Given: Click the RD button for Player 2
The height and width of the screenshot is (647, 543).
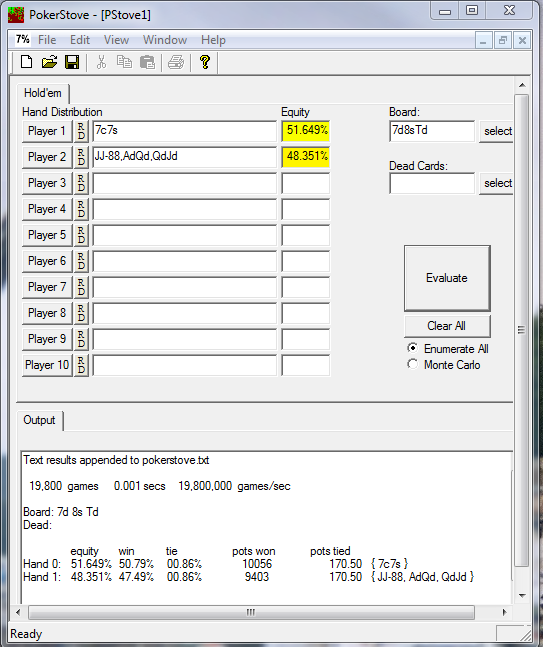Looking at the screenshot, I should pos(81,157).
